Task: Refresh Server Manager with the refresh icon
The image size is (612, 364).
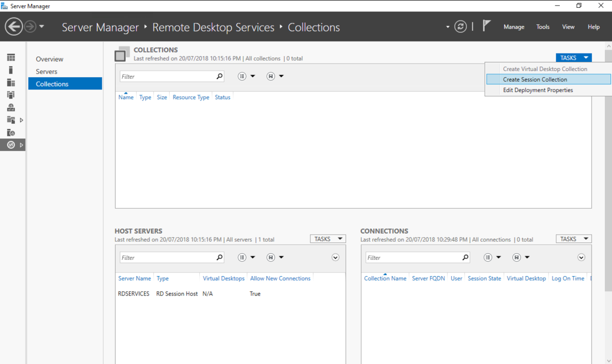Action: (x=461, y=27)
